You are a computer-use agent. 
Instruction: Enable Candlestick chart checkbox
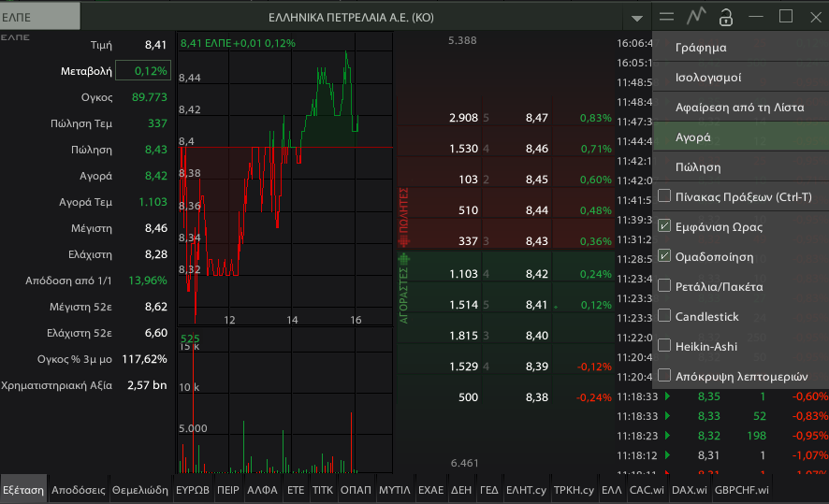664,315
